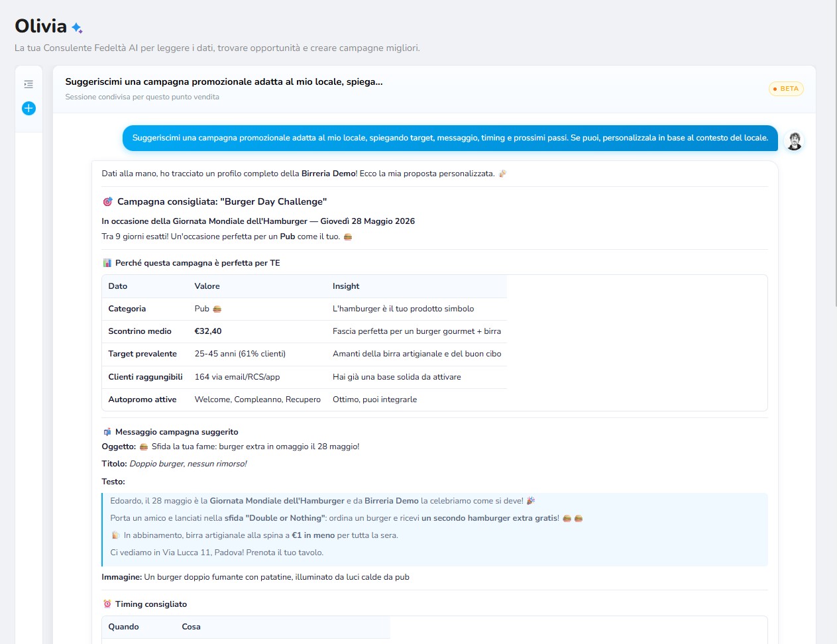Click 'Ci vediamo in Via Lucca 11, Padova!' line
This screenshot has height=644, width=837.
(217, 553)
